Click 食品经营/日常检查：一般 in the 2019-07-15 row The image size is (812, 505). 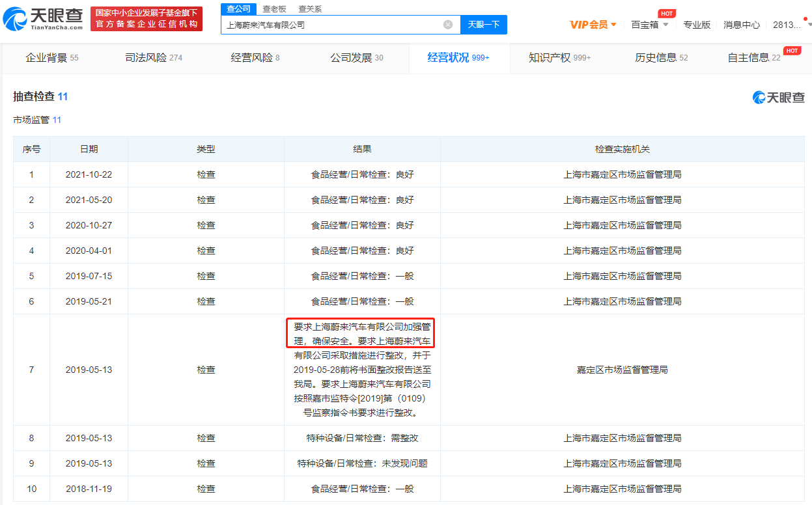[x=362, y=276]
